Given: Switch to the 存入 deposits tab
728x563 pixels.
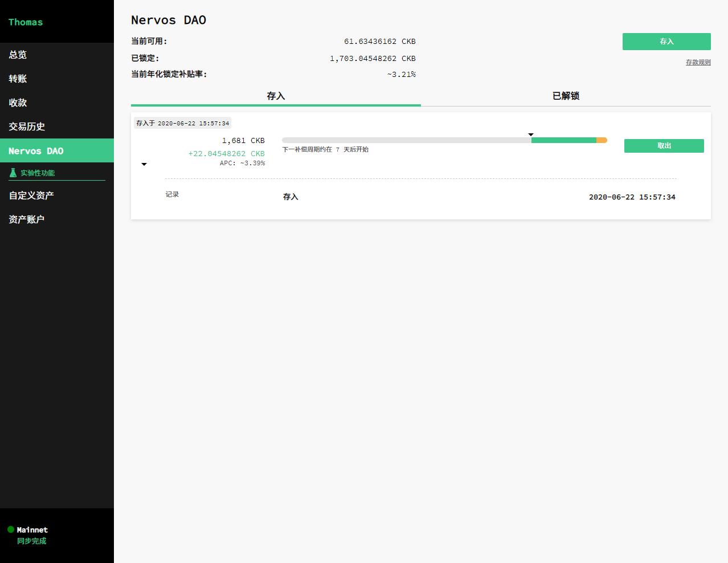Looking at the screenshot, I should point(276,96).
